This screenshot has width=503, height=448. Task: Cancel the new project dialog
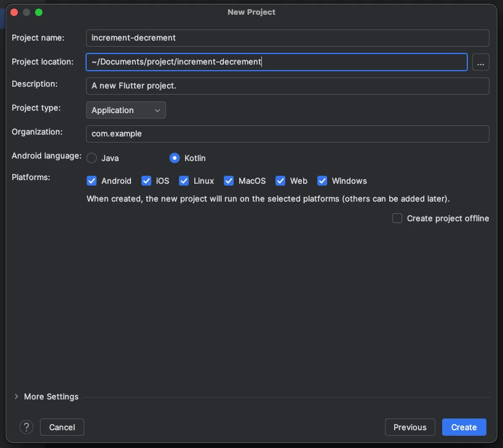[61, 427]
